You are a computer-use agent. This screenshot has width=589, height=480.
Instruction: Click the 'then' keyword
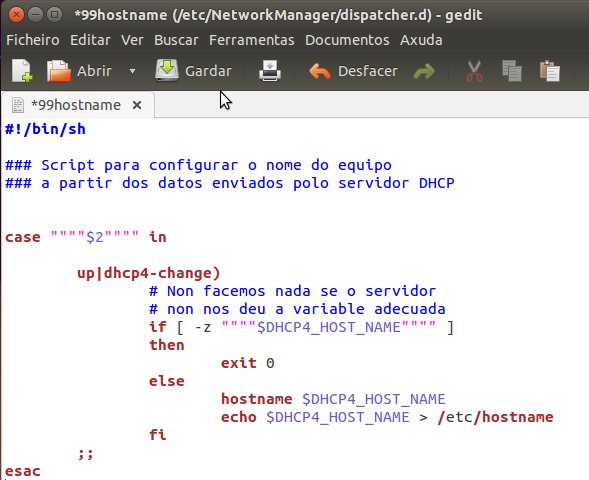167,345
